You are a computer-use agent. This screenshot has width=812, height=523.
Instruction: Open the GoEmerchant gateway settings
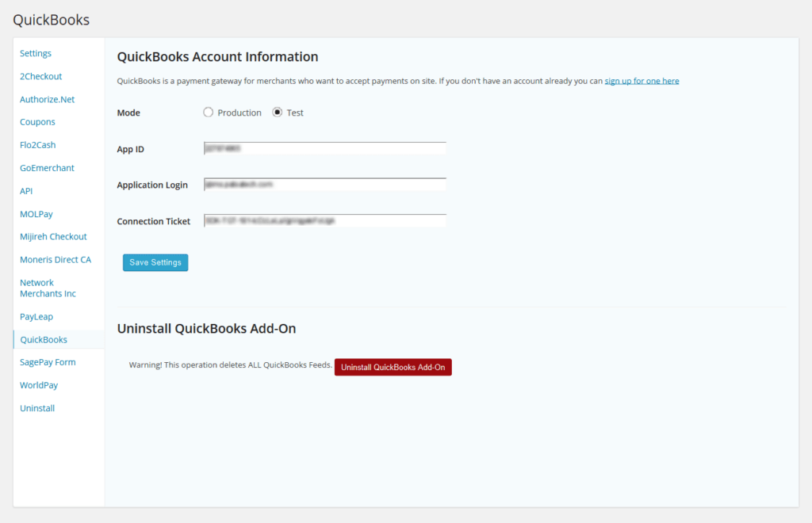tap(48, 167)
